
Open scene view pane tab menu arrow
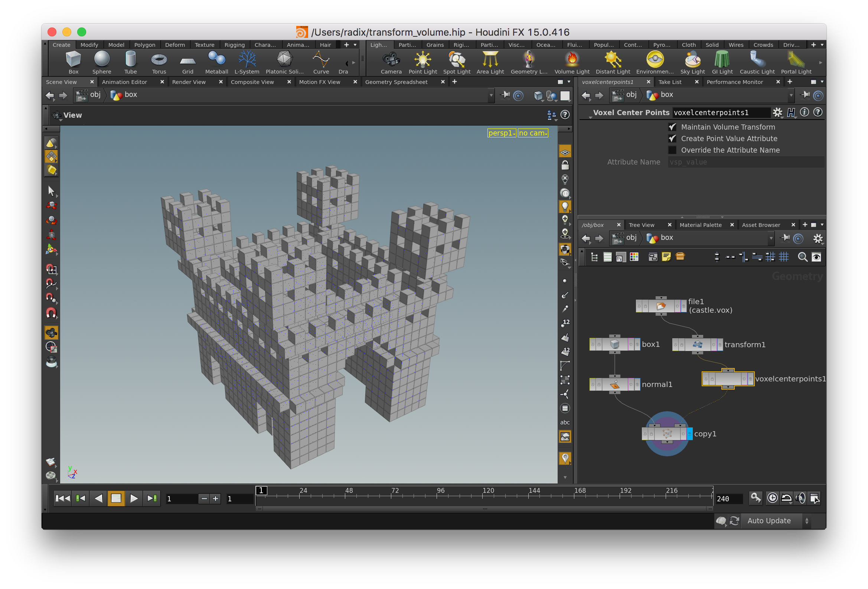coord(569,82)
